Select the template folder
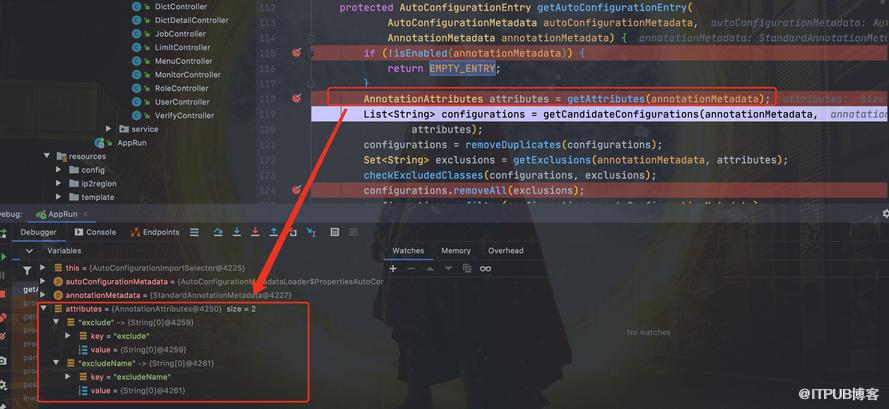Image resolution: width=889 pixels, height=409 pixels. [98, 197]
